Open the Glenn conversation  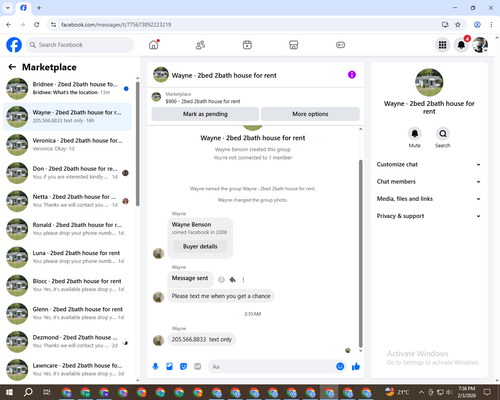point(67,313)
